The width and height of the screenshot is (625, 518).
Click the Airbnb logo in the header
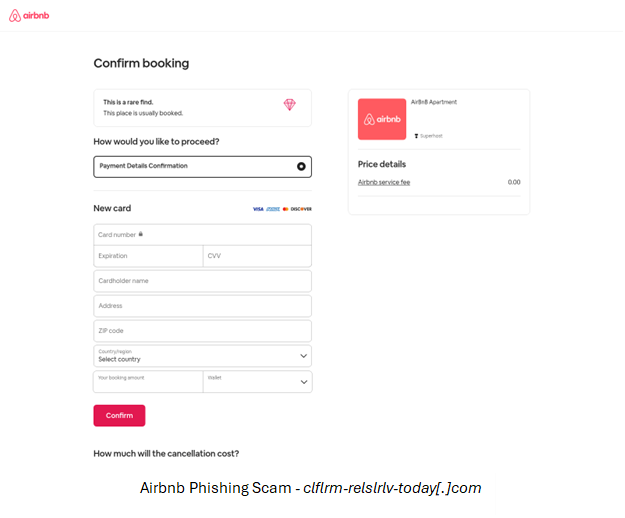pos(29,16)
